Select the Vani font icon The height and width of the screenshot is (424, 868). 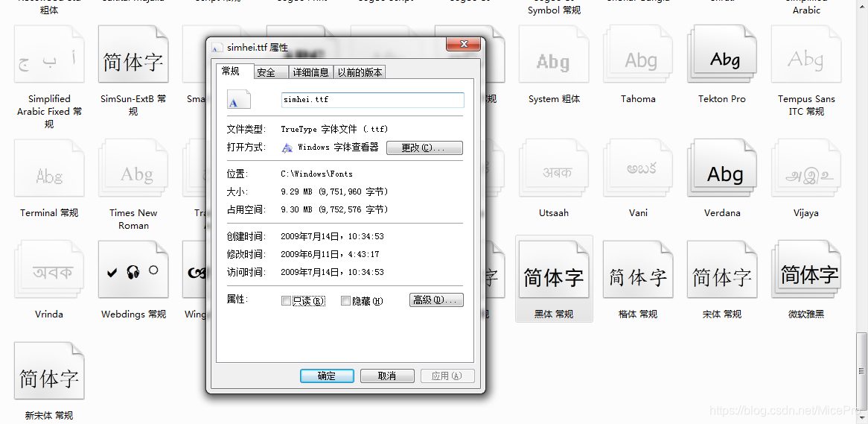(638, 168)
